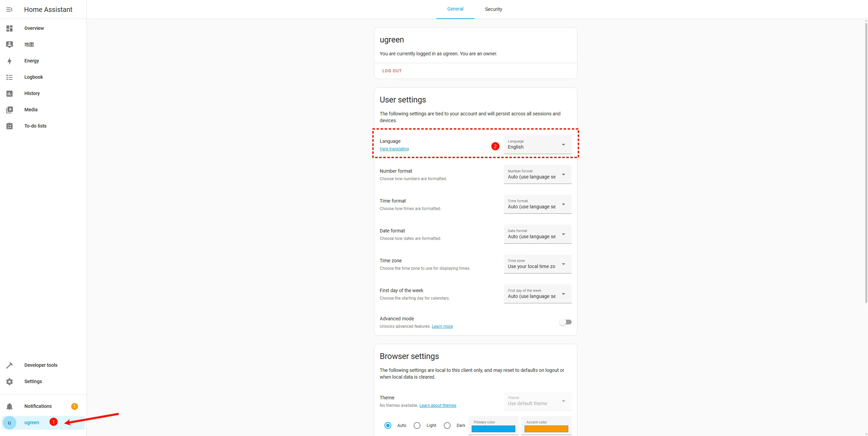This screenshot has width=868, height=436.
Task: Open the Overview dashboard icon
Action: (x=9, y=29)
